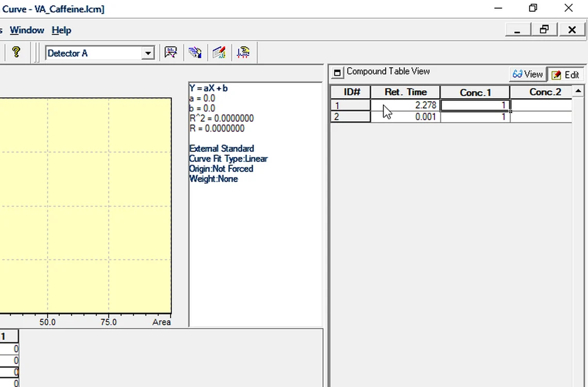The width and height of the screenshot is (588, 387).
Task: Minimize the inner document window
Action: click(x=517, y=30)
